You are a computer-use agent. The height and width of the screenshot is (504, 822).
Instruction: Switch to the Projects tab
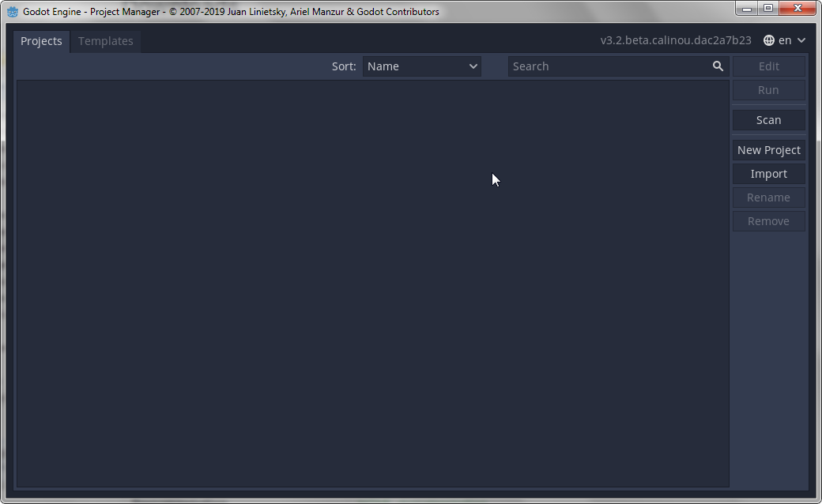point(41,41)
